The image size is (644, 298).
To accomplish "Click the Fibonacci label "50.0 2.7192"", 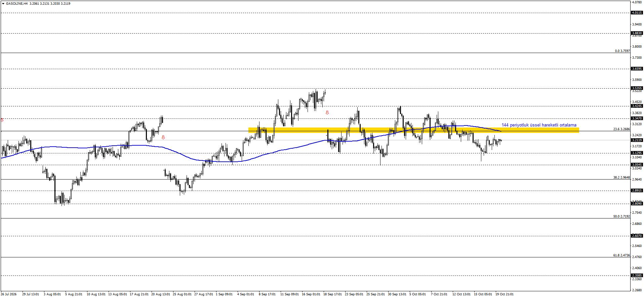I will (621, 216).
